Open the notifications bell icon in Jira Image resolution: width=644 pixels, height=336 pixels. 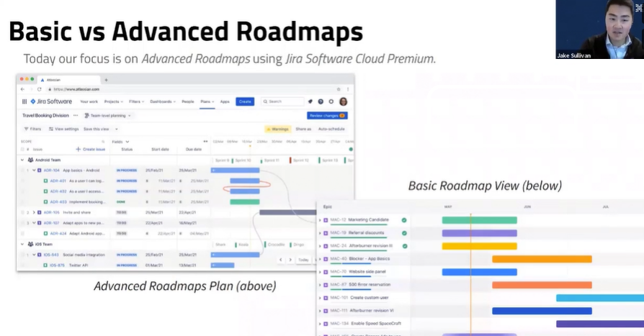pyautogui.click(x=310, y=101)
